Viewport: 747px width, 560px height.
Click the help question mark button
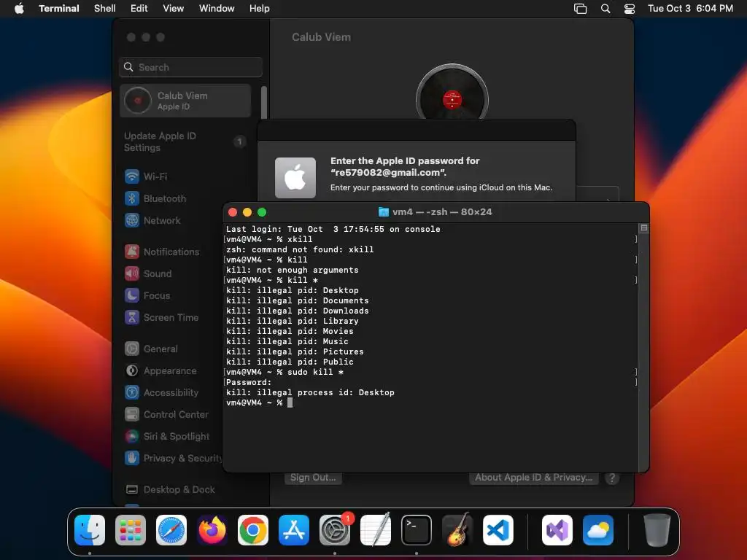(x=612, y=478)
